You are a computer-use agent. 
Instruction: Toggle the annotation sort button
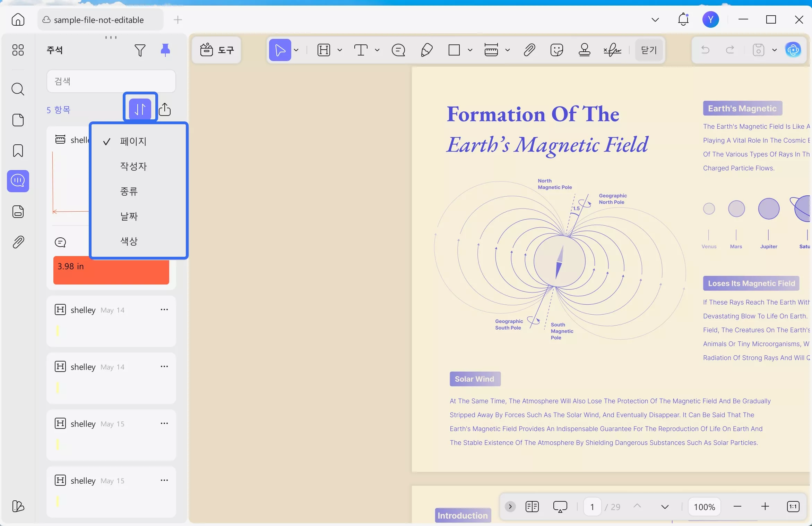tap(140, 109)
